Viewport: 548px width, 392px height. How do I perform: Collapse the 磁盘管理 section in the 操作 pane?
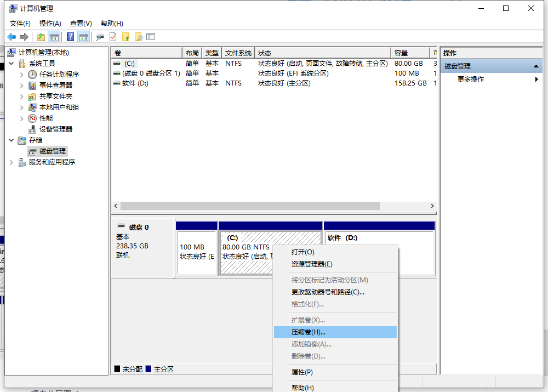[x=535, y=65]
